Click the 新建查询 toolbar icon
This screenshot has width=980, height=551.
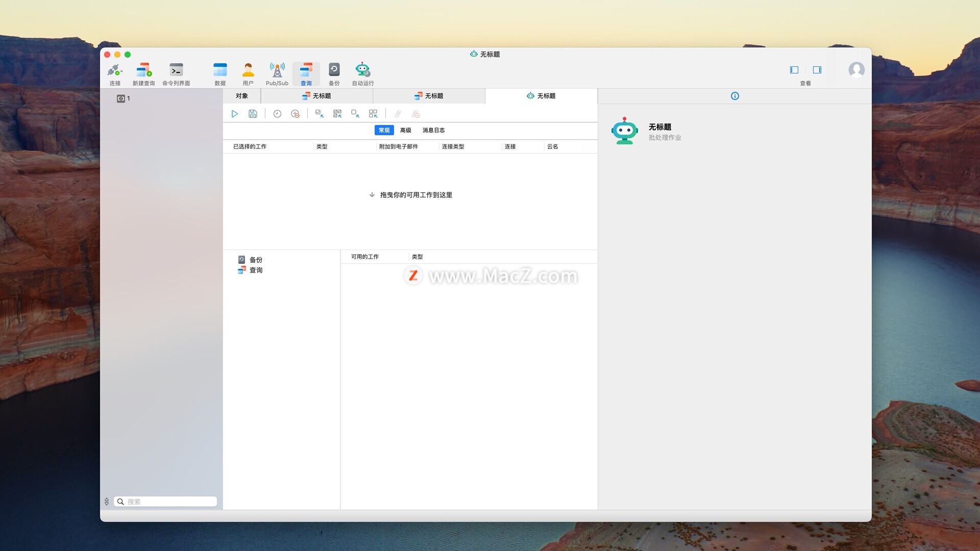(x=143, y=70)
